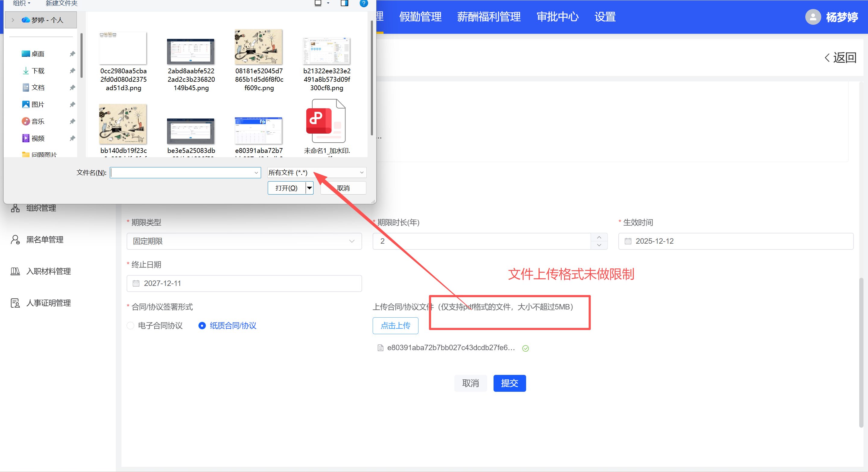
Task: Open the 薪酬福利管理 menu
Action: 489,17
